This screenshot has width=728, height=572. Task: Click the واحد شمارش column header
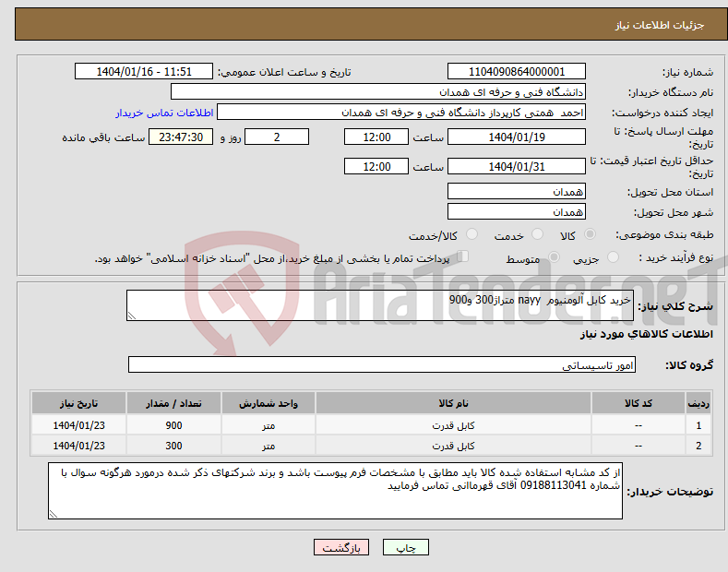pyautogui.click(x=269, y=403)
